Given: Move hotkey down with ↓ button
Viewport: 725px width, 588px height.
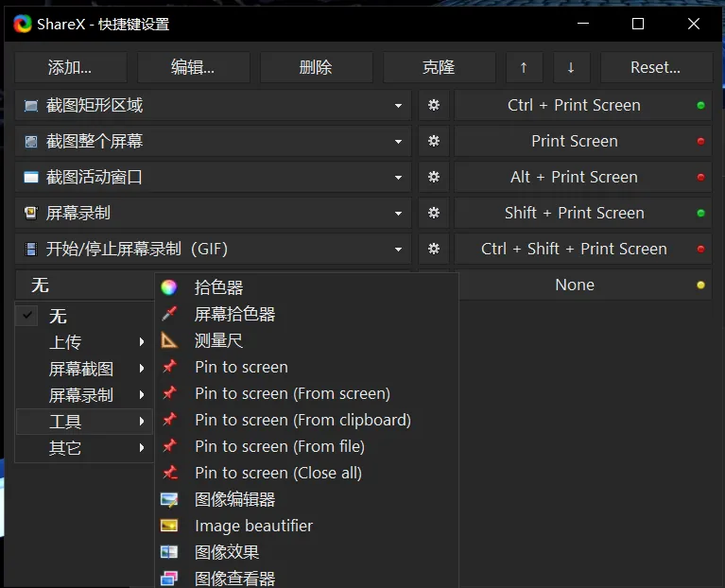Looking at the screenshot, I should 571,67.
